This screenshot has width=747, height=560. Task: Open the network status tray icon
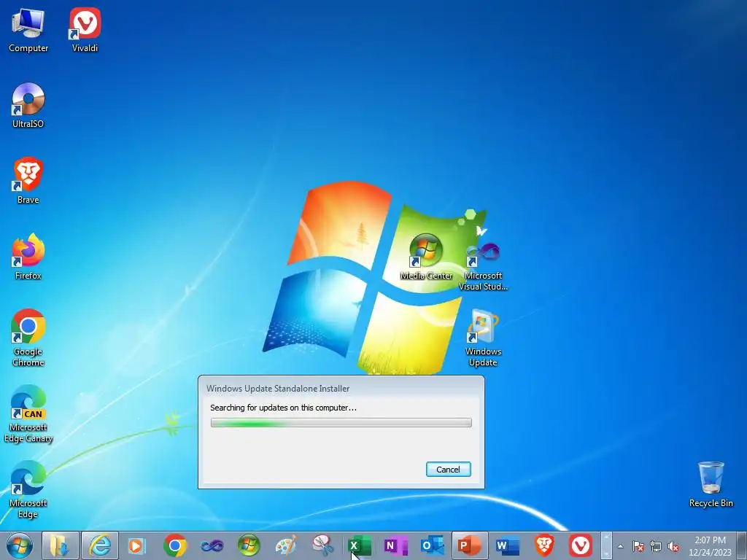(x=656, y=546)
